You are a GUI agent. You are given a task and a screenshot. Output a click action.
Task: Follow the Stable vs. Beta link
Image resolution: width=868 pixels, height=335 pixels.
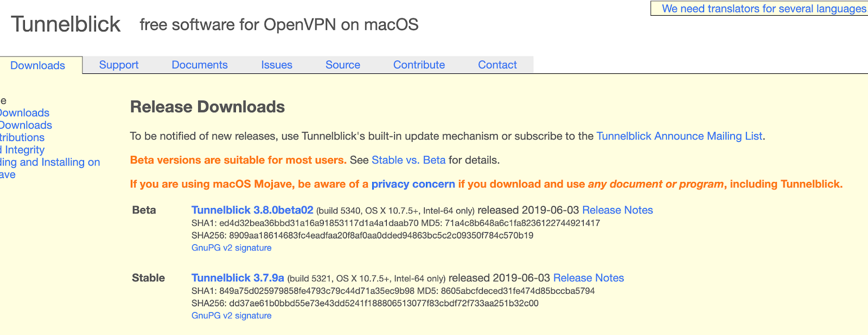pos(409,160)
